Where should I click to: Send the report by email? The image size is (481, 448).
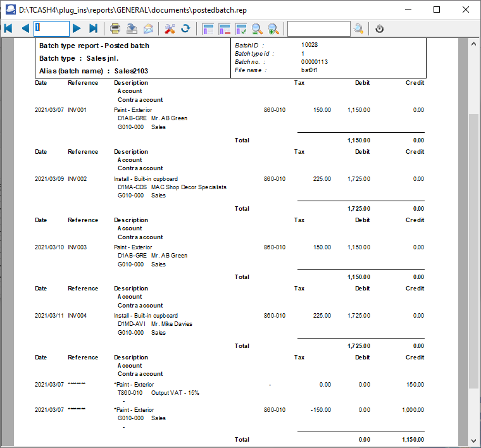148,28
